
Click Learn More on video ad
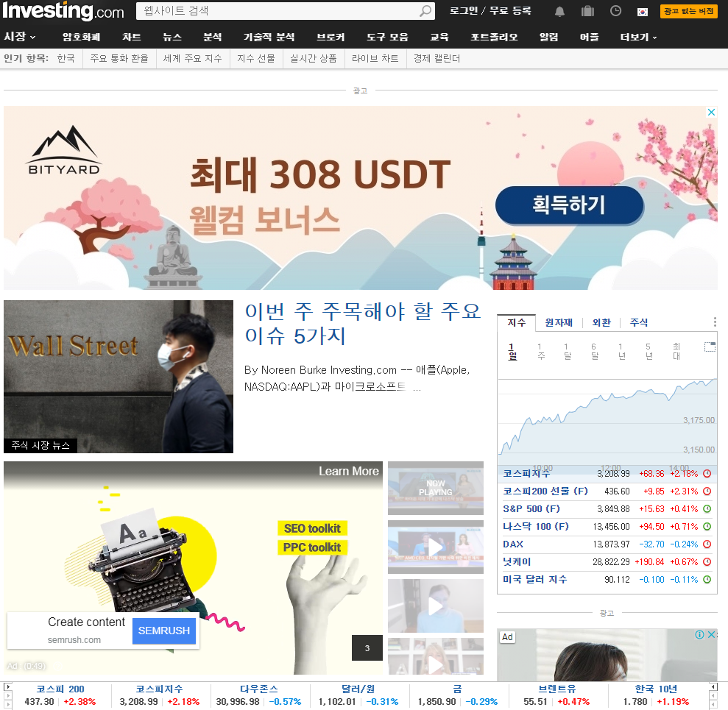pyautogui.click(x=349, y=472)
